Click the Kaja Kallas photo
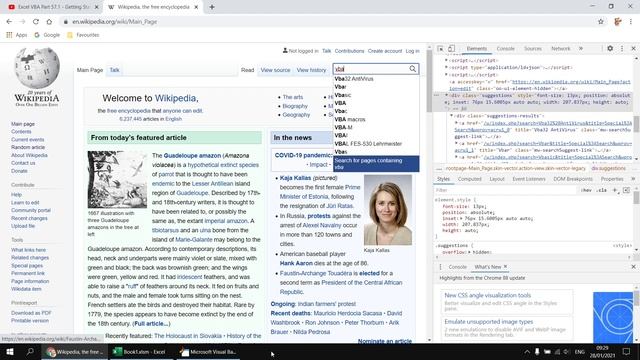 pos(388,210)
